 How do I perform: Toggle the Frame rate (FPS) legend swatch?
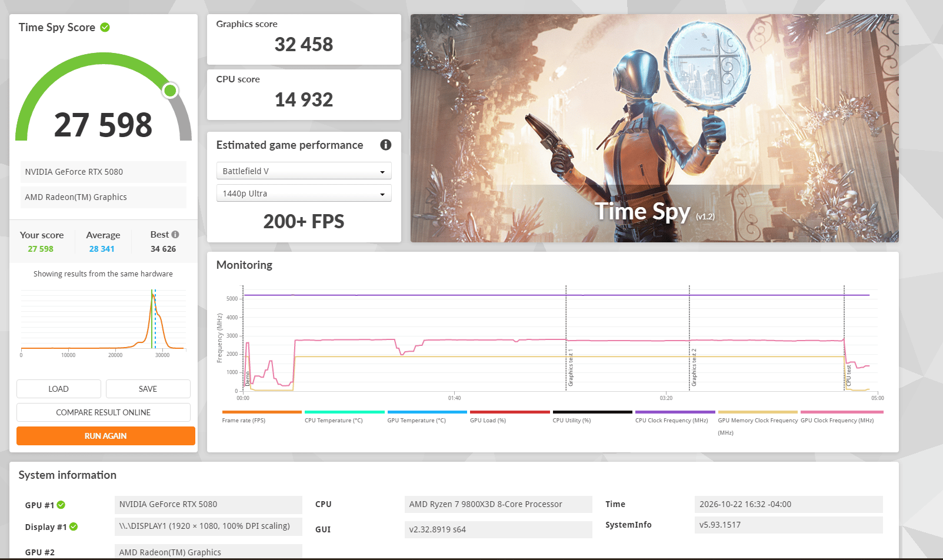(x=262, y=412)
